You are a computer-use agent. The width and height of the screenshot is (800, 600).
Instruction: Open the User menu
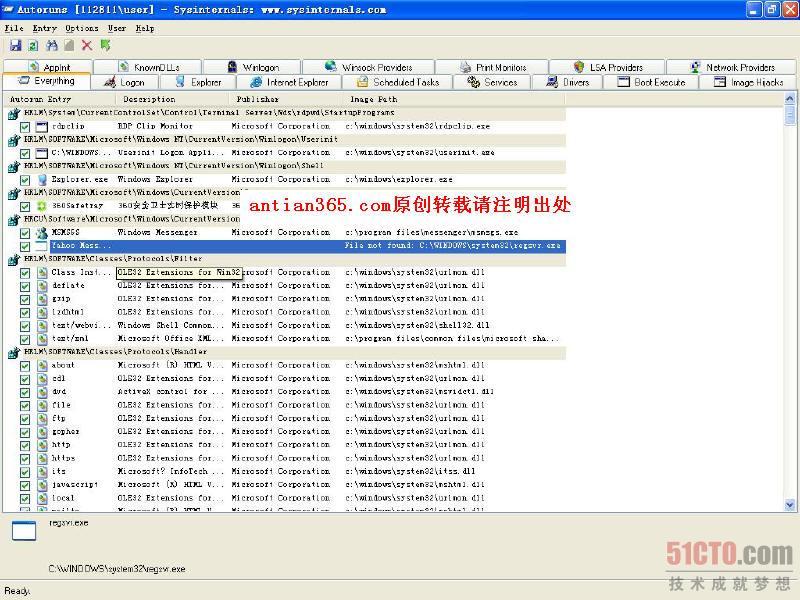[116, 28]
